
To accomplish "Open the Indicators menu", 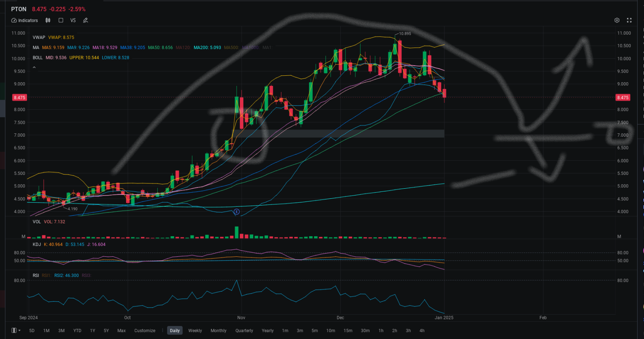I will coord(25,20).
